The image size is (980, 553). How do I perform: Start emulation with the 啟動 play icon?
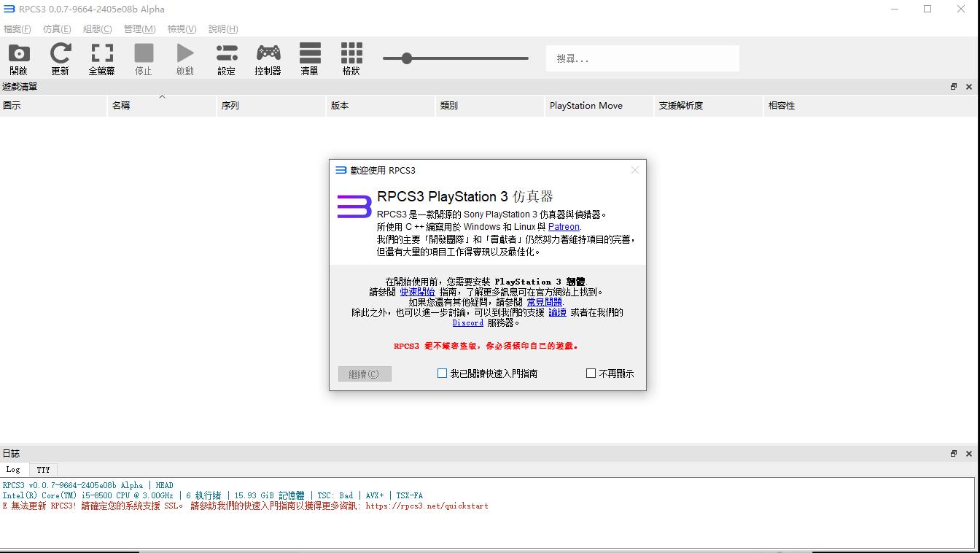coord(185,58)
